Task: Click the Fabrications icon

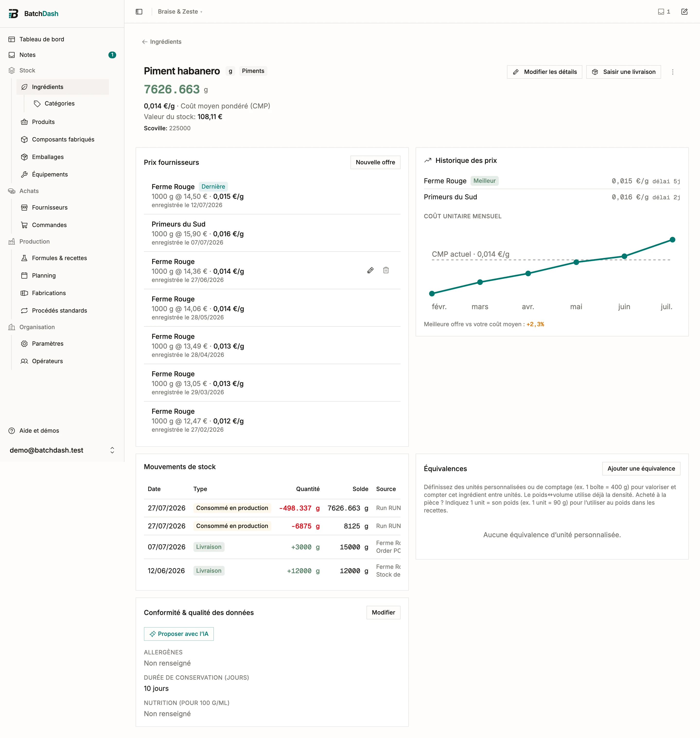Action: click(x=24, y=293)
